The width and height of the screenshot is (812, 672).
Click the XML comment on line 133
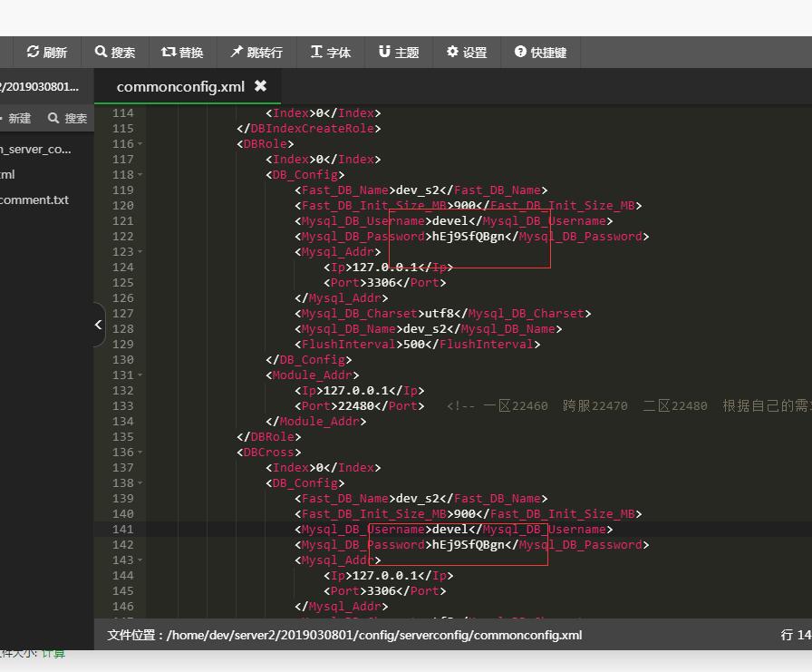pos(629,406)
